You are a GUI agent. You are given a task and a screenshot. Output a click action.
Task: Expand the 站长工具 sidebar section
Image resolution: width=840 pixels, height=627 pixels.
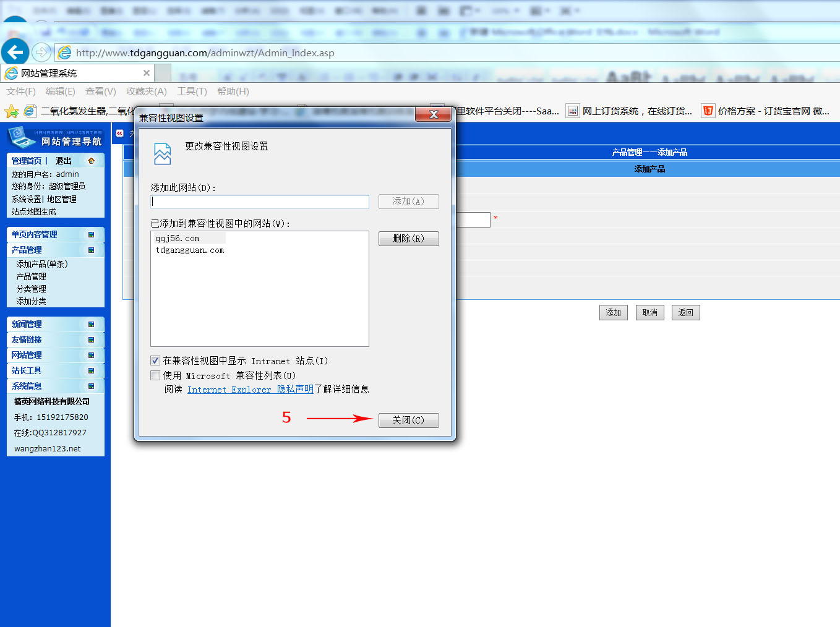point(91,370)
